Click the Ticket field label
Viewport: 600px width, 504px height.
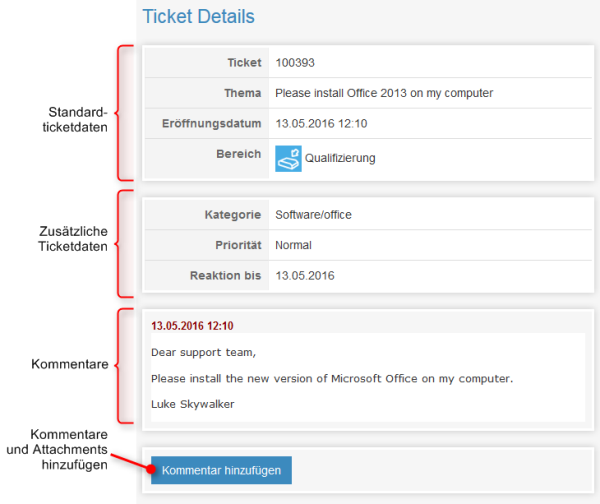point(243,63)
